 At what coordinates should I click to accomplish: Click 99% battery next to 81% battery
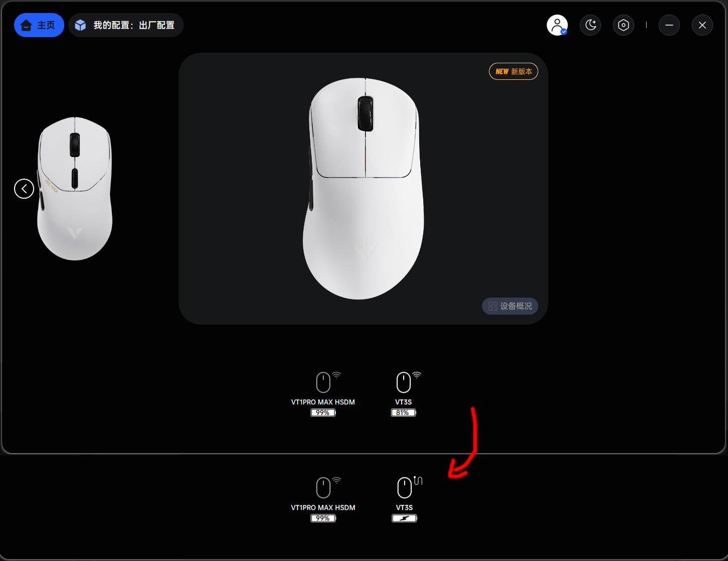(323, 412)
